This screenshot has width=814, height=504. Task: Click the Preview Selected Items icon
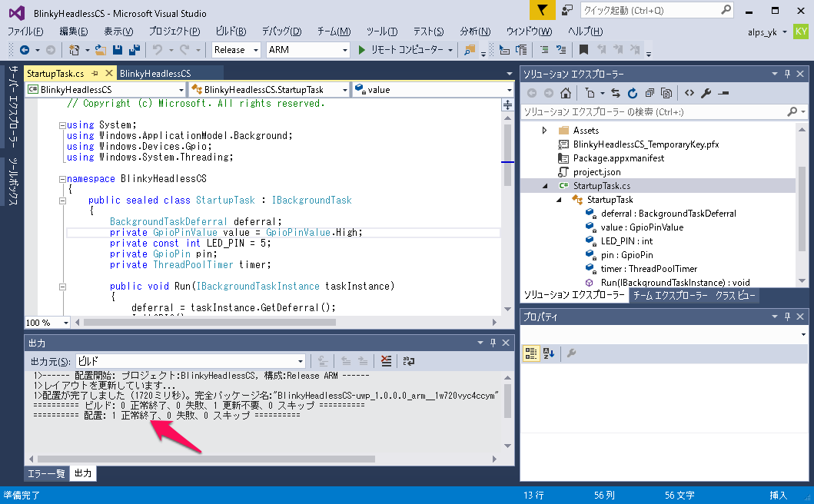point(723,93)
